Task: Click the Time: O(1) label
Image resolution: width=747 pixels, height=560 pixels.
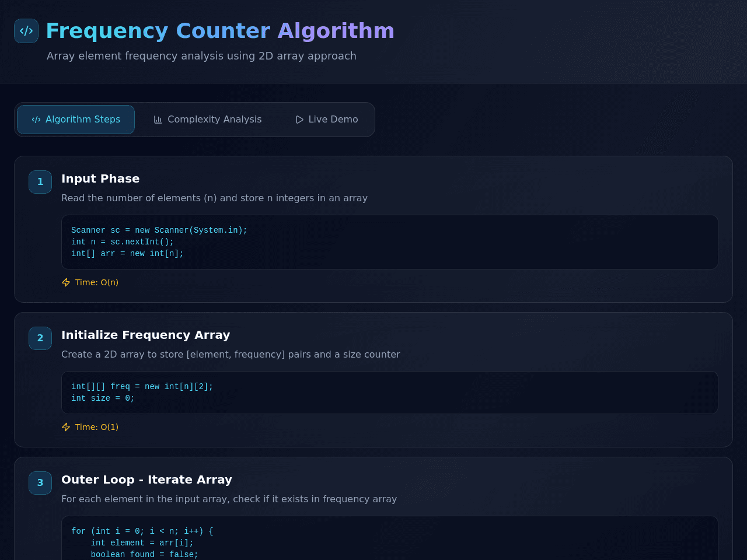Action: pos(97,427)
